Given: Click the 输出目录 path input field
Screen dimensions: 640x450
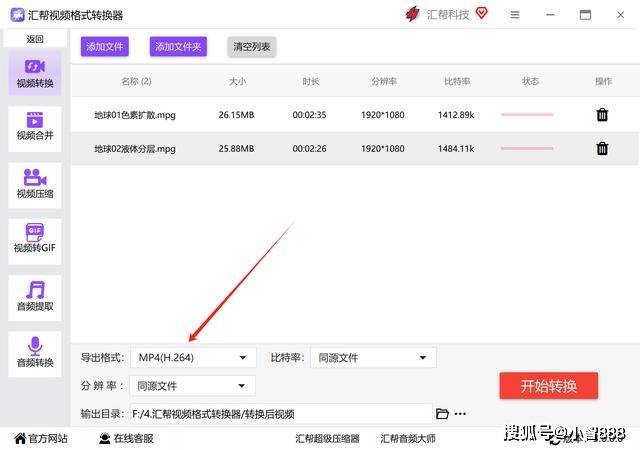Looking at the screenshot, I should 281,414.
